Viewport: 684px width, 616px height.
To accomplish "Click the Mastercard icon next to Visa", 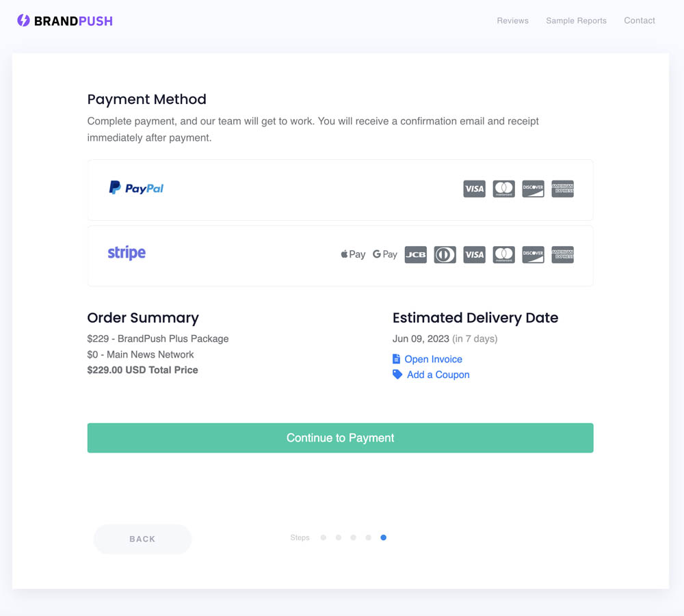I will (x=503, y=189).
